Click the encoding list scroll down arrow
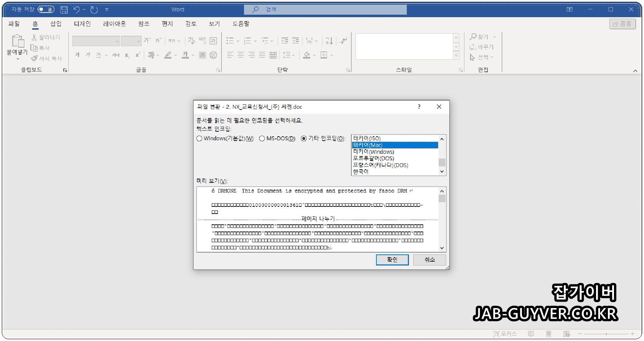The width and height of the screenshot is (644, 341). pyautogui.click(x=442, y=172)
